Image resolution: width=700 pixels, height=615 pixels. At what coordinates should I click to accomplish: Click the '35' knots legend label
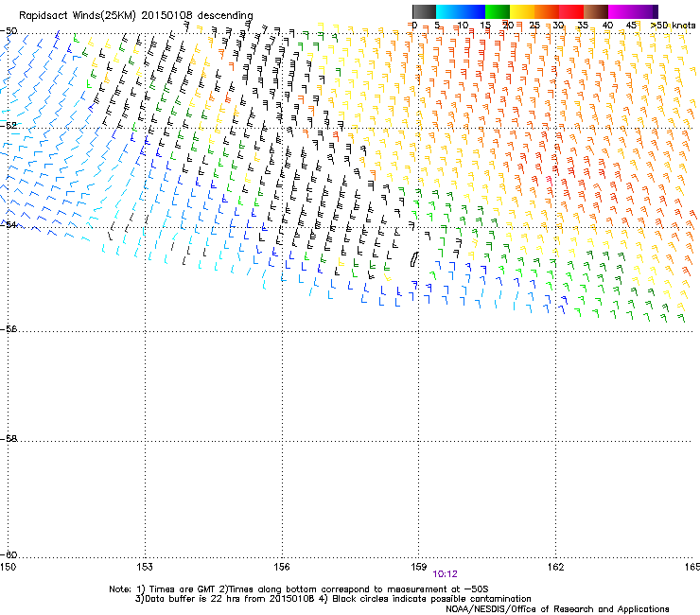point(583,26)
